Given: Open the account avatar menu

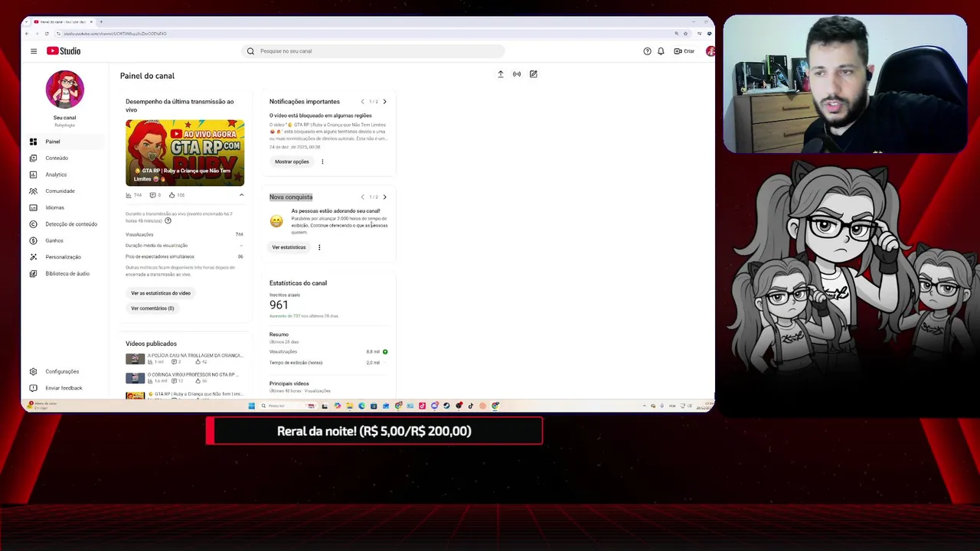Looking at the screenshot, I should pyautogui.click(x=710, y=51).
